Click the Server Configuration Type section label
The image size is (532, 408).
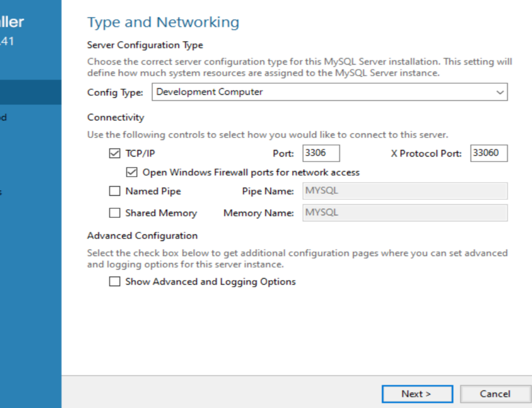145,45
